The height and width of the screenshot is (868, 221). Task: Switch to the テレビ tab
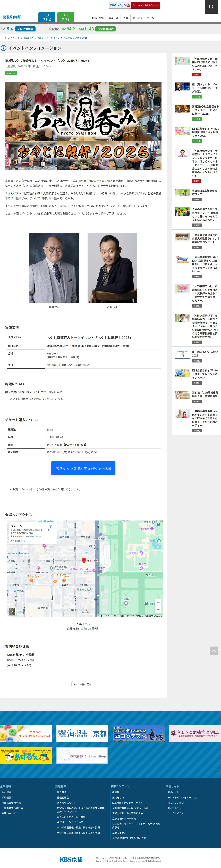[x=47, y=17]
